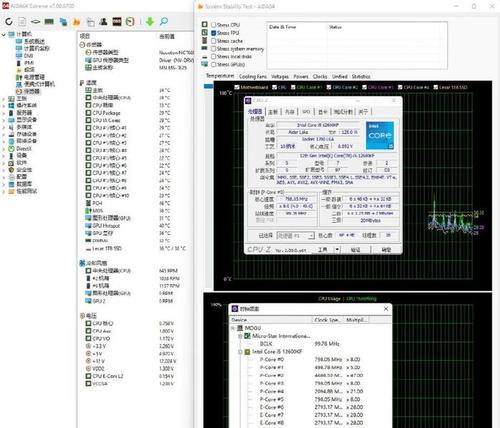Click the black OSD panel toolbar icon
Viewport: 500px width, 428px height.
[117, 22]
